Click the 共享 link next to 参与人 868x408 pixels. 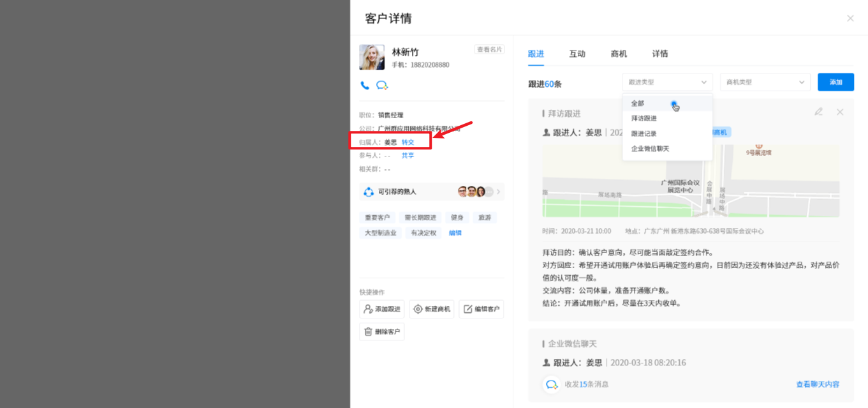click(408, 155)
